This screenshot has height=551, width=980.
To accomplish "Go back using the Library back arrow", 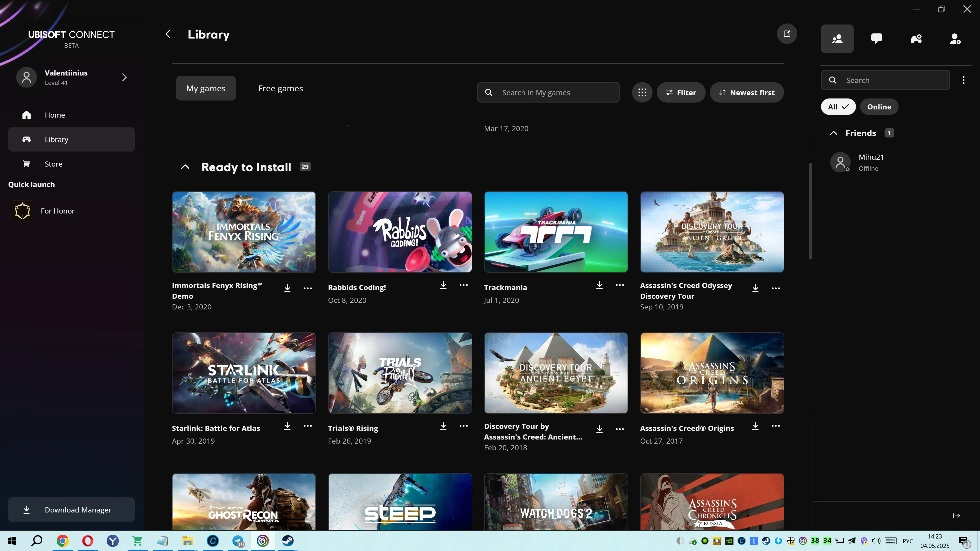I will click(168, 34).
